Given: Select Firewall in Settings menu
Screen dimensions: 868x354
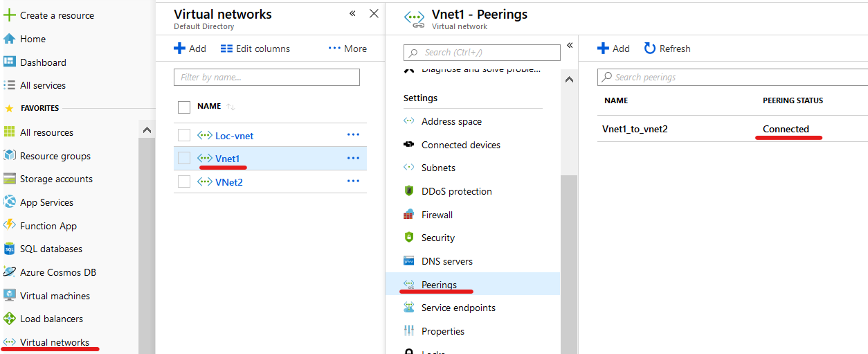Looking at the screenshot, I should click(x=437, y=215).
